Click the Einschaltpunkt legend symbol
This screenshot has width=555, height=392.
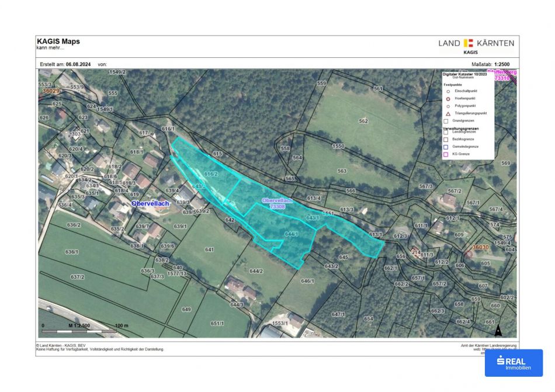(447, 91)
